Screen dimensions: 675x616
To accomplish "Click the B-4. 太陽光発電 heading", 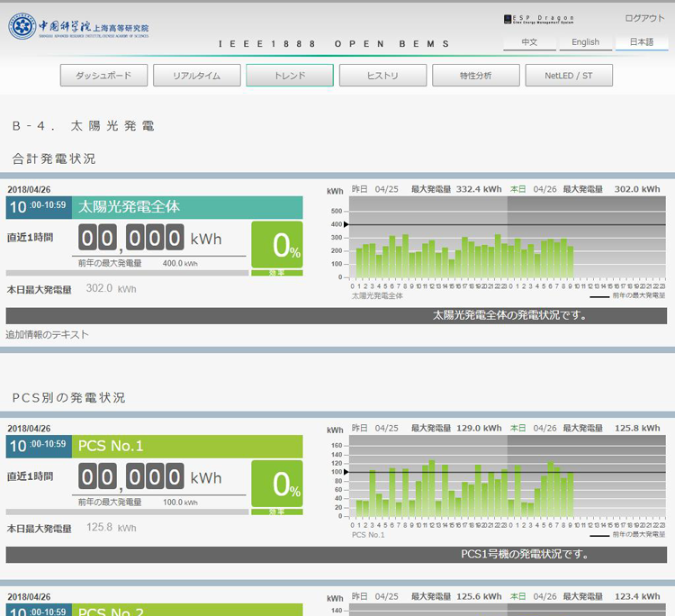I will pos(83,126).
